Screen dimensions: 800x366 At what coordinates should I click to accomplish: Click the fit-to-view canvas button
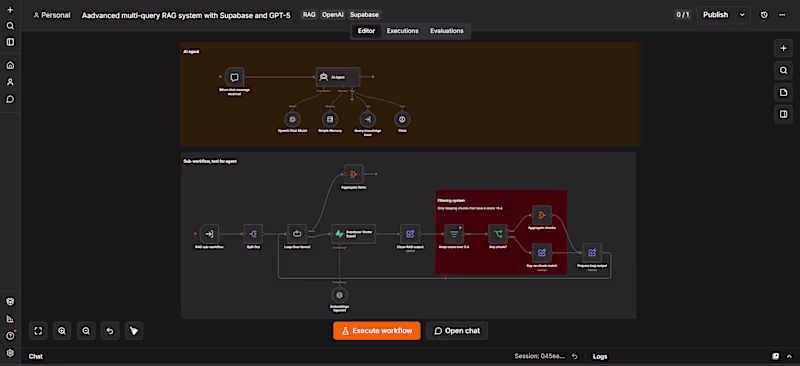pos(38,331)
